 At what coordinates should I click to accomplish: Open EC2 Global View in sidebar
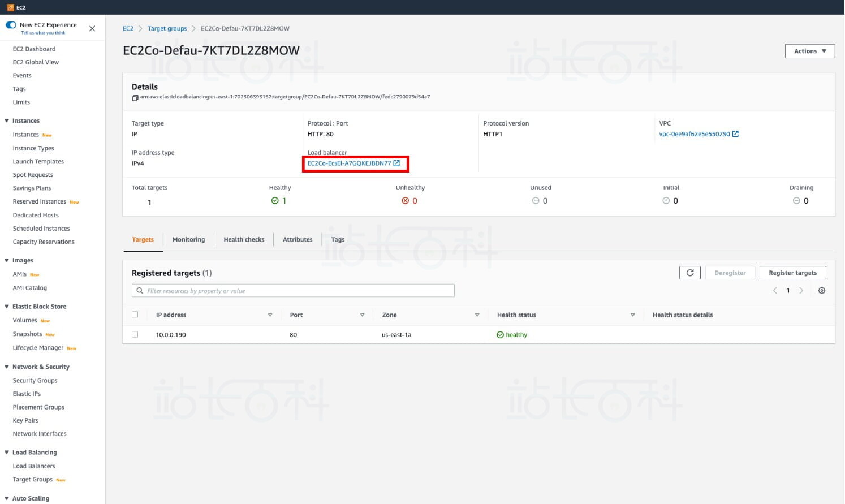(x=36, y=62)
